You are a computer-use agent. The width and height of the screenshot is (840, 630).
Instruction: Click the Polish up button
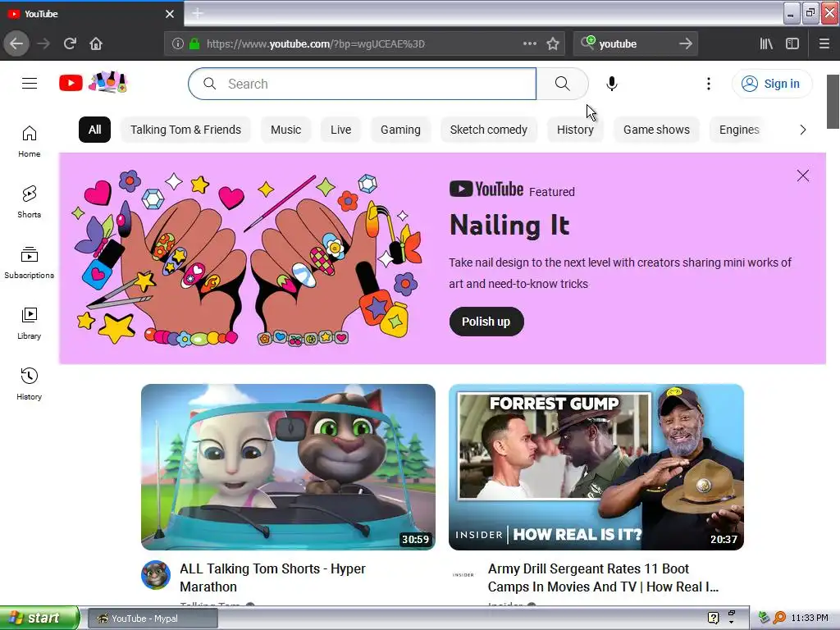point(486,322)
